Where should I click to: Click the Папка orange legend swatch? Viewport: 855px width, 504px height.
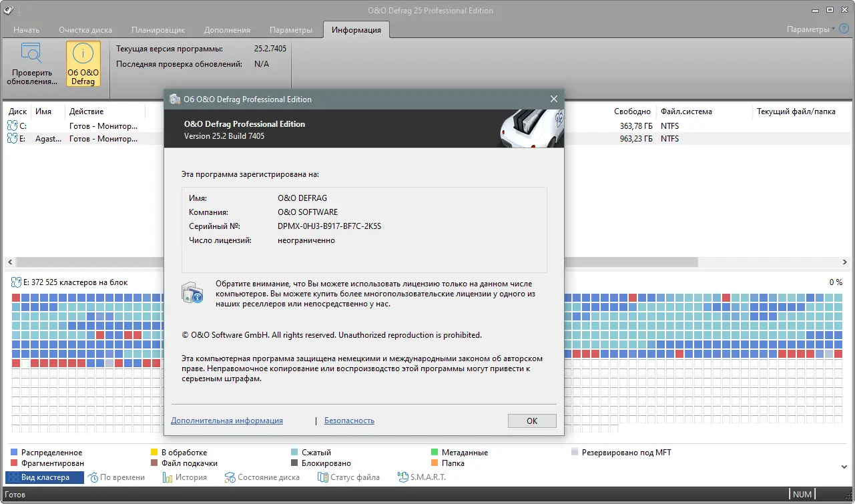435,463
